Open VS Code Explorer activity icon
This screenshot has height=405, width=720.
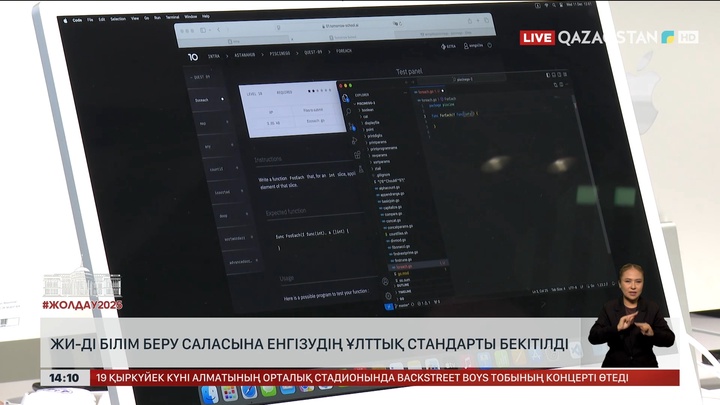[345, 98]
